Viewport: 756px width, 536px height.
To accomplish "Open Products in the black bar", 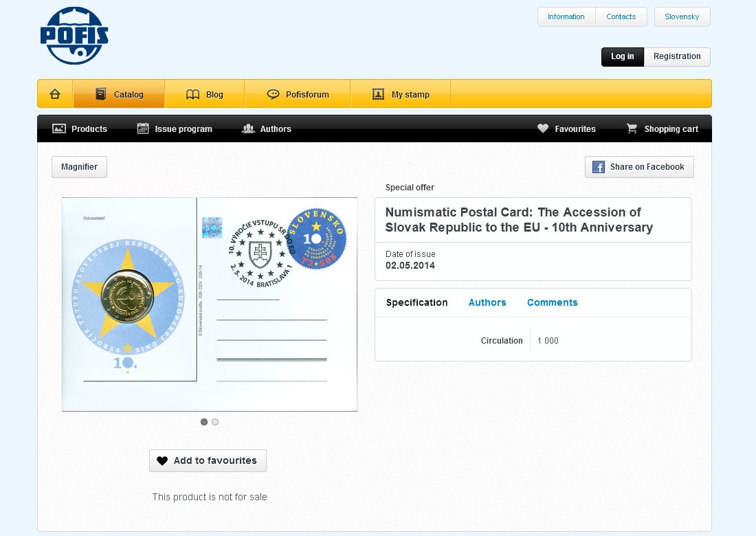I will (80, 129).
